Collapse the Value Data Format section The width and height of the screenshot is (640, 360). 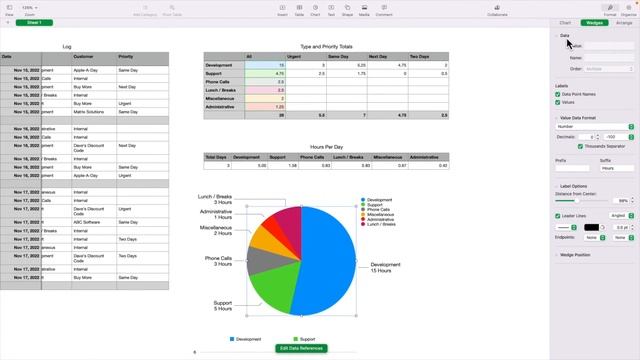pyautogui.click(x=556, y=118)
